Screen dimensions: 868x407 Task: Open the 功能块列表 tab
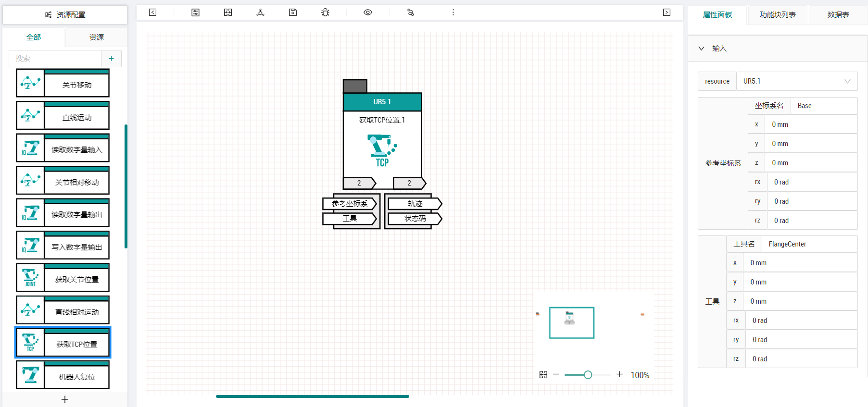click(778, 15)
